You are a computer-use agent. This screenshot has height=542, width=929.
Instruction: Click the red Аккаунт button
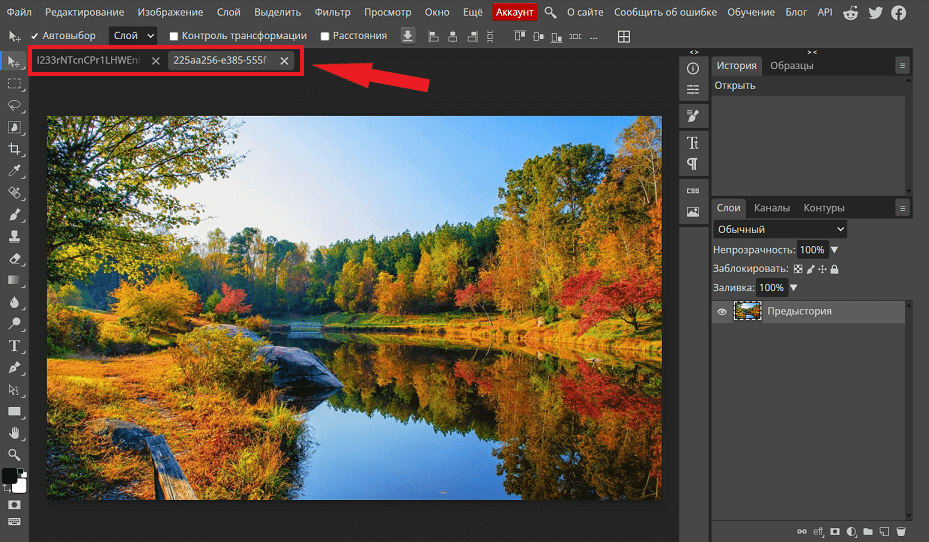515,12
